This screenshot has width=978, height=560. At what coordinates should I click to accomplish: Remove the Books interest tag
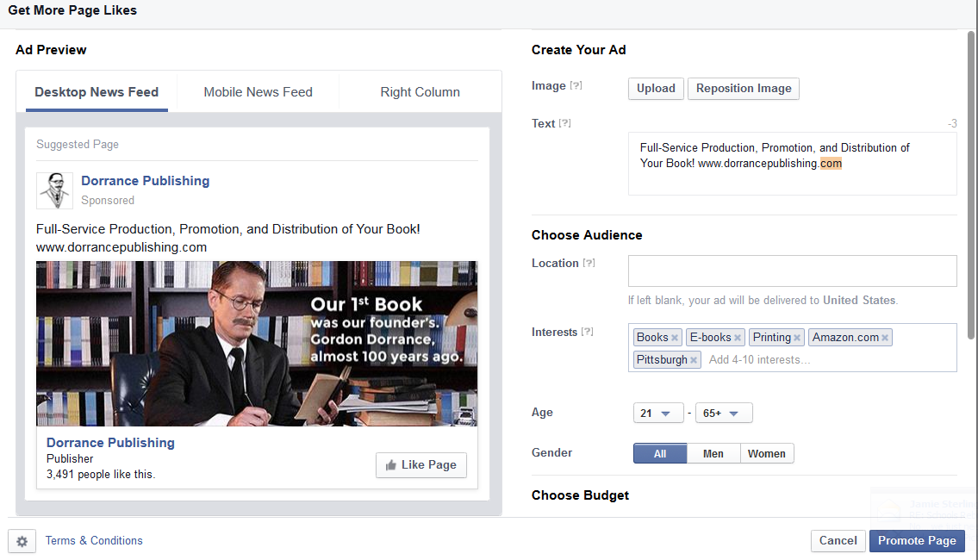pos(674,338)
